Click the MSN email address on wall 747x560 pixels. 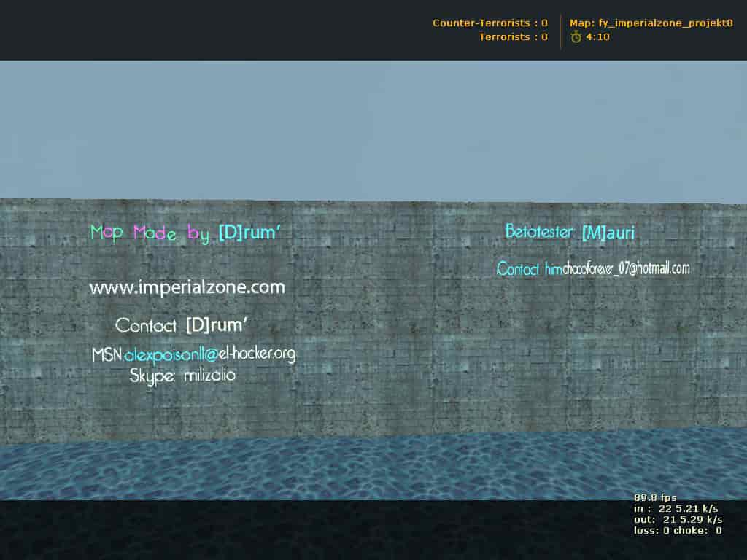tap(209, 354)
